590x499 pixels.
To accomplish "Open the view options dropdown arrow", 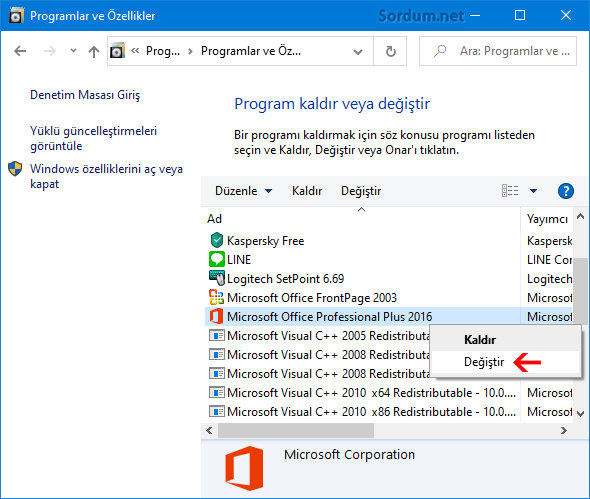I will (533, 191).
